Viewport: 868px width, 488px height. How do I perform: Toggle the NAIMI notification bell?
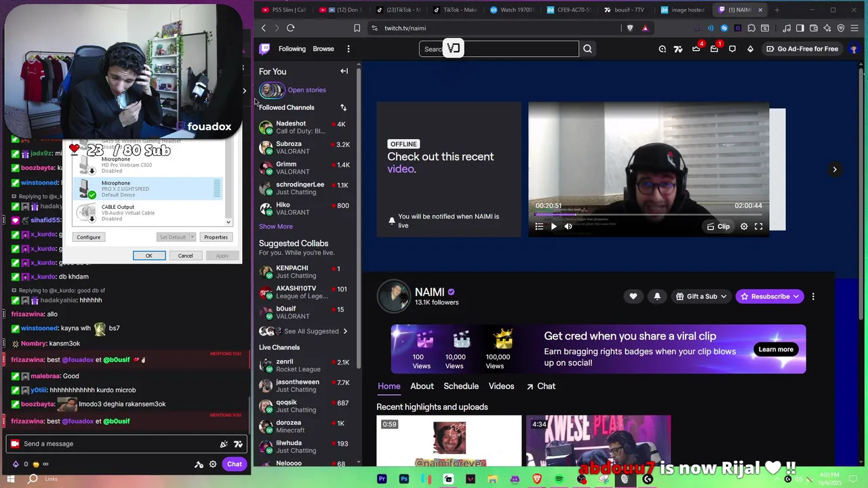pos(657,296)
